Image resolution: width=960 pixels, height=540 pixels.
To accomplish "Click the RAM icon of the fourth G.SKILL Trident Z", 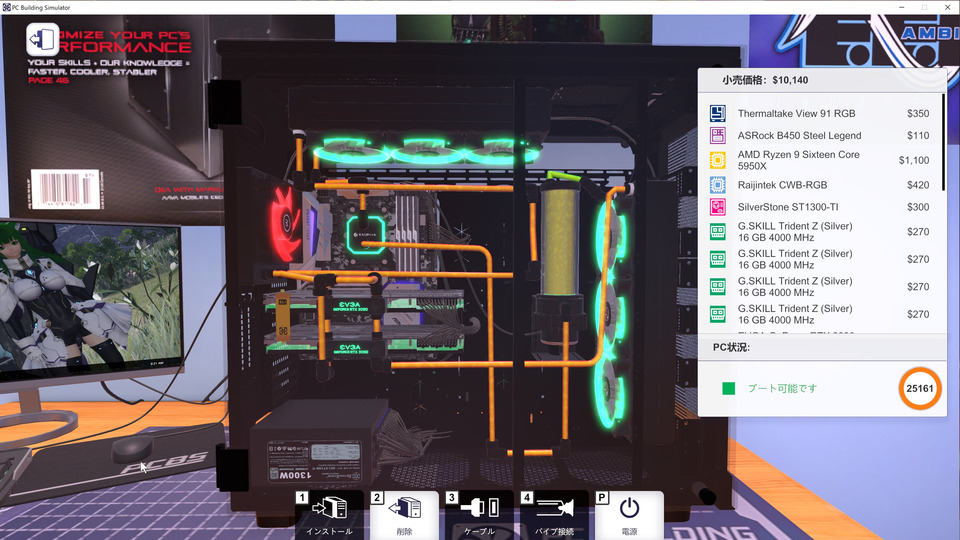I will (718, 314).
